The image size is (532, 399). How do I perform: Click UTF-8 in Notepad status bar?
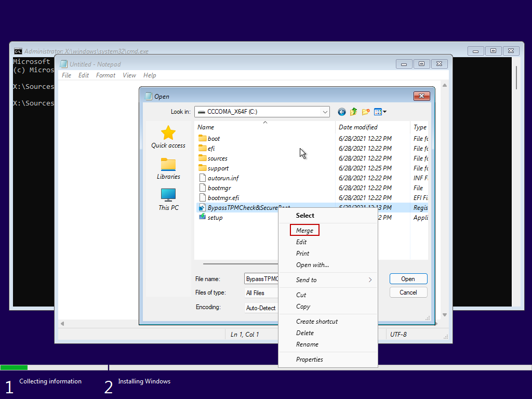point(398,335)
